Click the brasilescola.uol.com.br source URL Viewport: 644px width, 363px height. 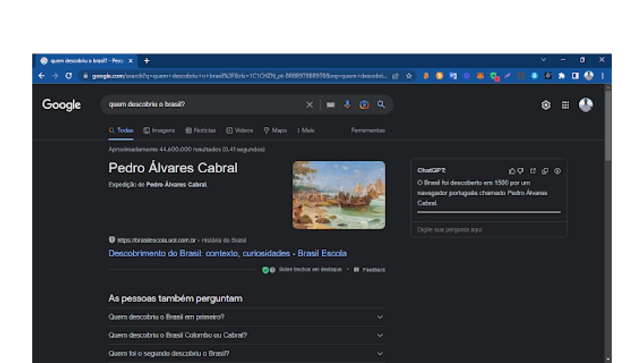coord(156,240)
